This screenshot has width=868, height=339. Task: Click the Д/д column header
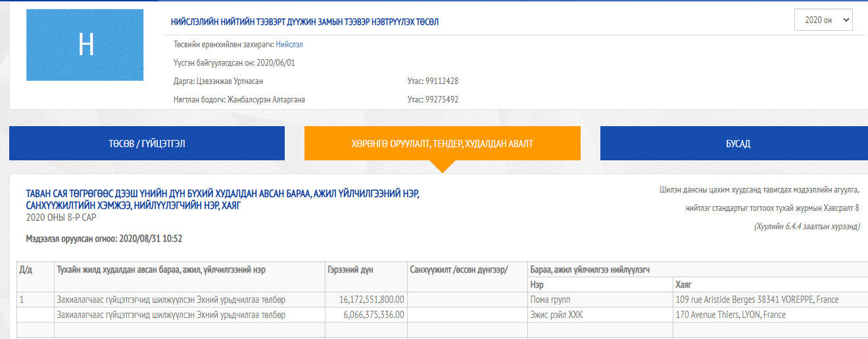point(36,277)
